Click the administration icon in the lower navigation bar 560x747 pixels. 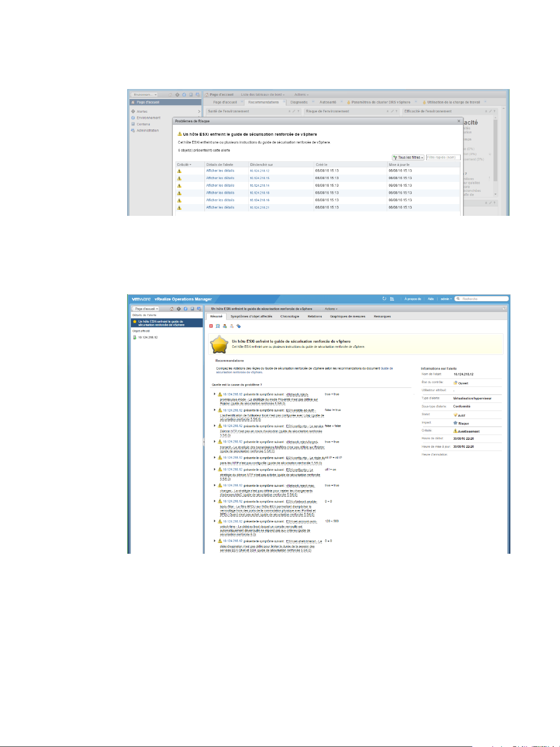click(199, 309)
